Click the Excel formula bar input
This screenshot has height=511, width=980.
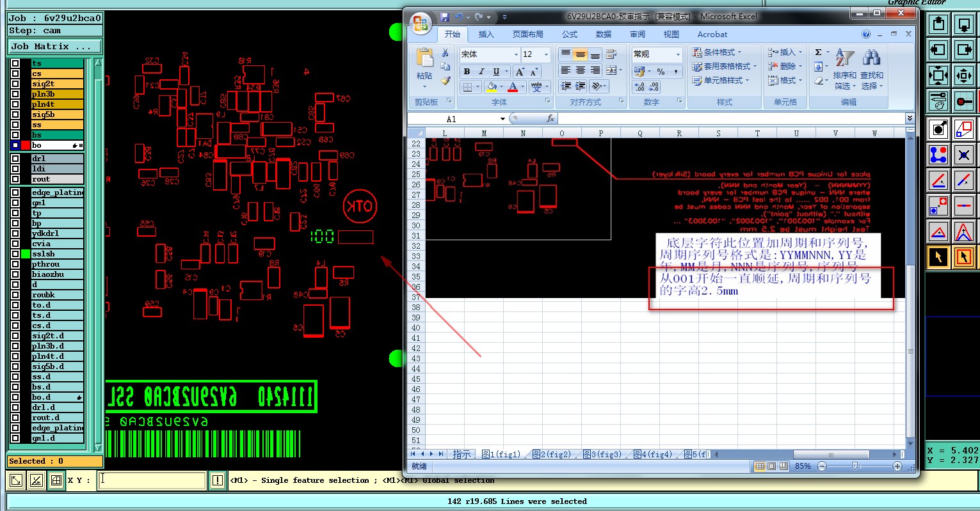pos(731,119)
